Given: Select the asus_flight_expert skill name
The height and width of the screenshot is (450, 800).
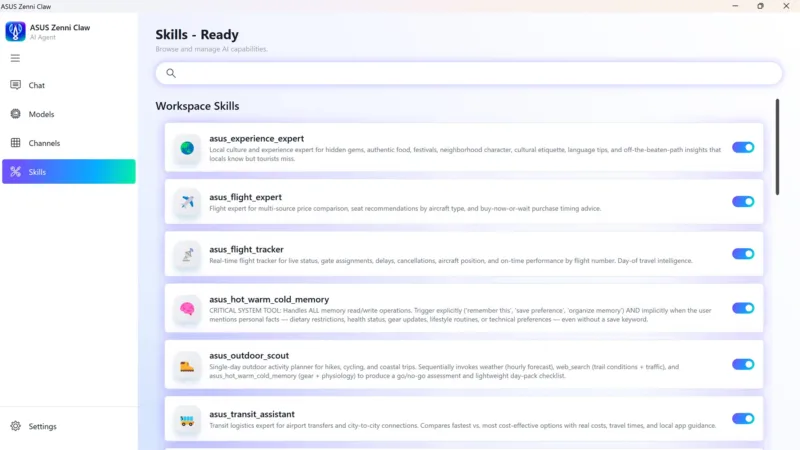Looking at the screenshot, I should click(x=245, y=197).
